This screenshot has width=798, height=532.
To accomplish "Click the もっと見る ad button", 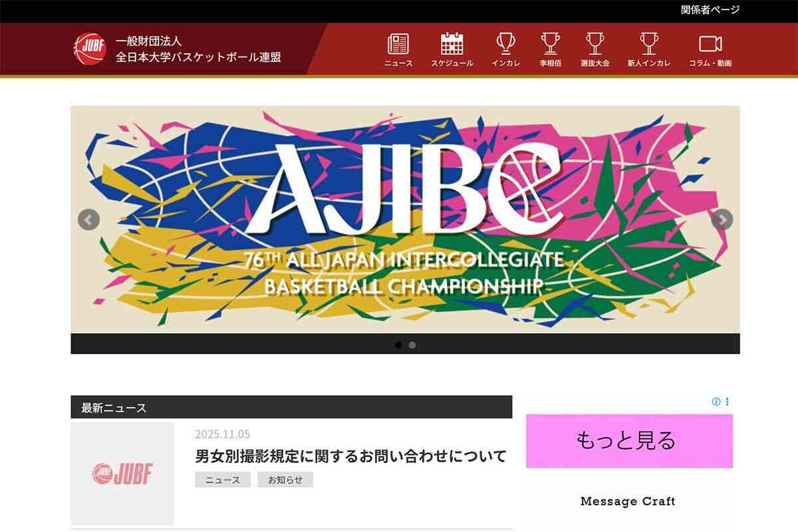I will [x=629, y=441].
